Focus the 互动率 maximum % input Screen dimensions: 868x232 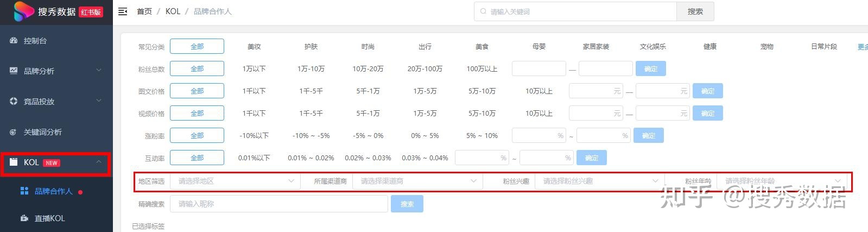[x=547, y=158]
